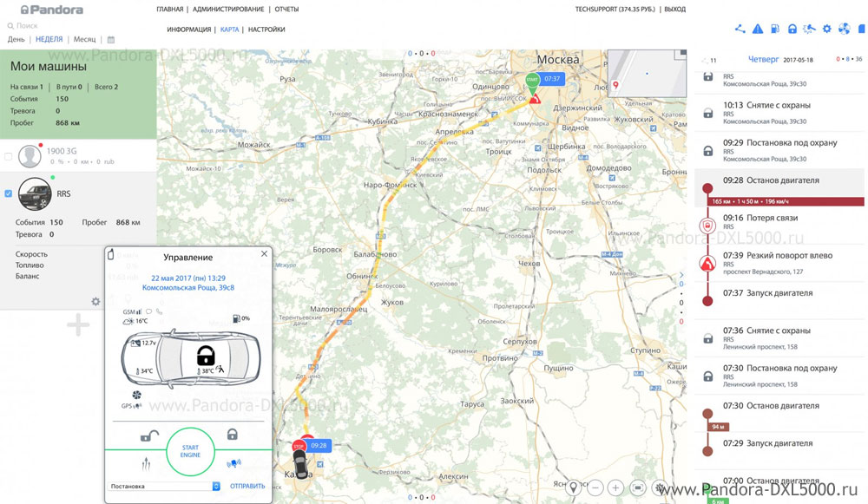Uncheck the RRS car checkbox
This screenshot has width=868, height=504.
pyautogui.click(x=8, y=193)
